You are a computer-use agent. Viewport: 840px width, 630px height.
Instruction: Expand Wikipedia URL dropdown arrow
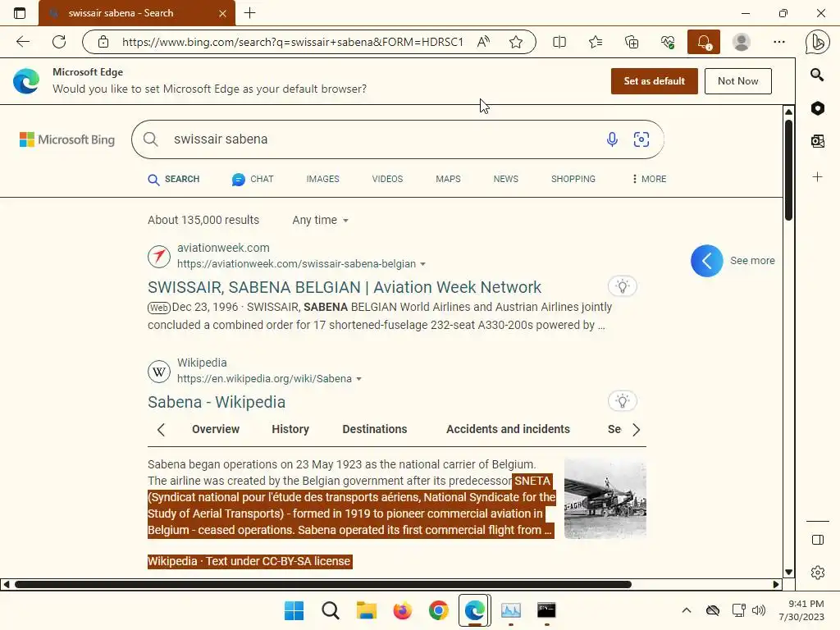(359, 379)
